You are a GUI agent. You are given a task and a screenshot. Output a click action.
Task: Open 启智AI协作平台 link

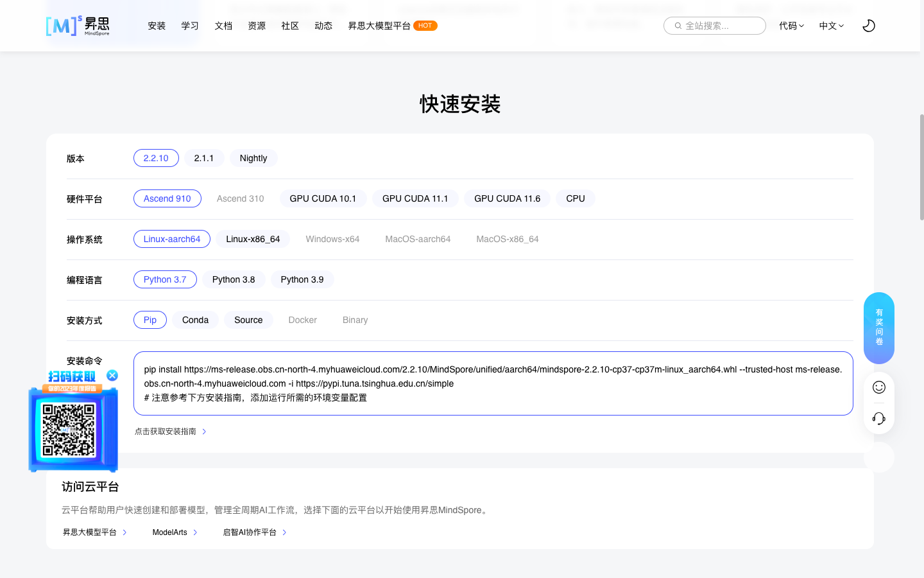[x=255, y=532]
